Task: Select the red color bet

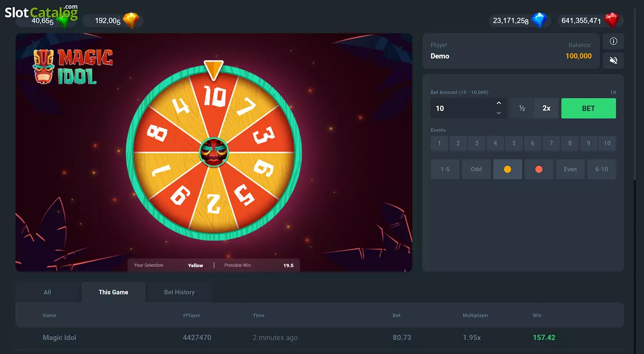Action: click(539, 169)
